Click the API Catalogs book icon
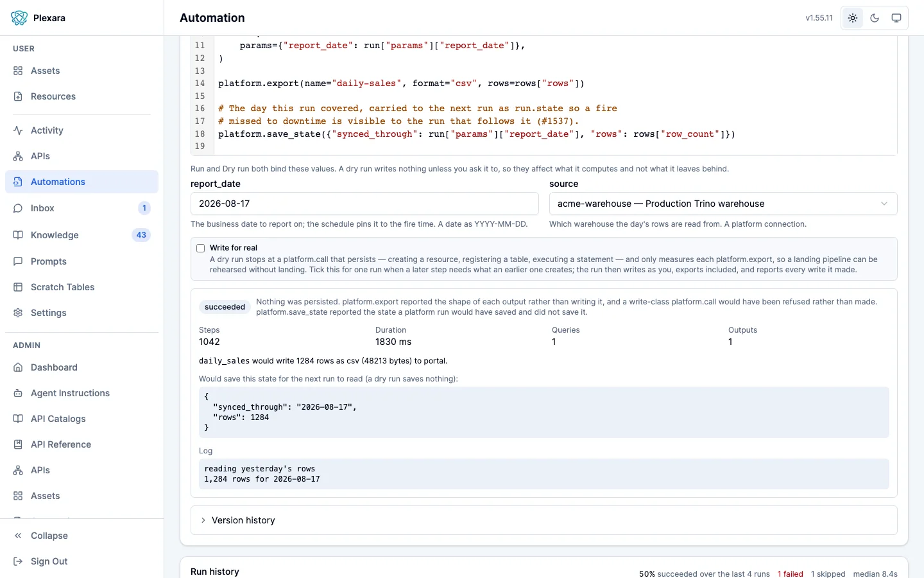 (x=18, y=419)
